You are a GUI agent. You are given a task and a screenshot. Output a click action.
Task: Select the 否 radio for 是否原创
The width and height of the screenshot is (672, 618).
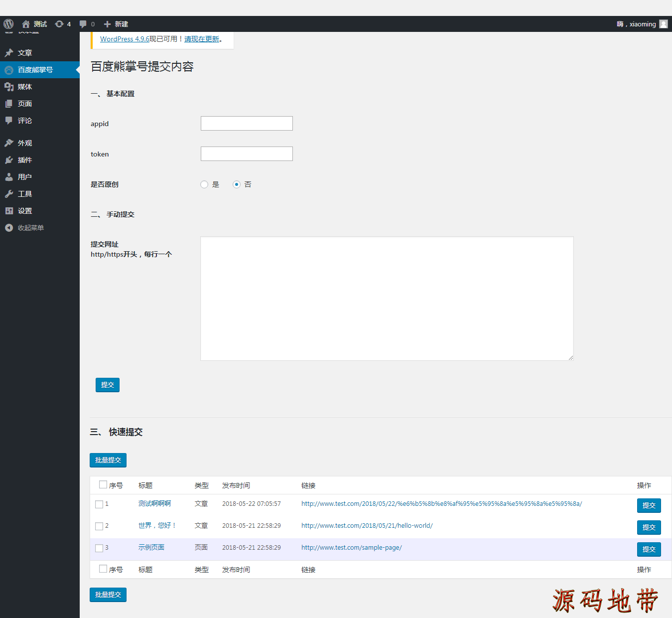(x=237, y=184)
